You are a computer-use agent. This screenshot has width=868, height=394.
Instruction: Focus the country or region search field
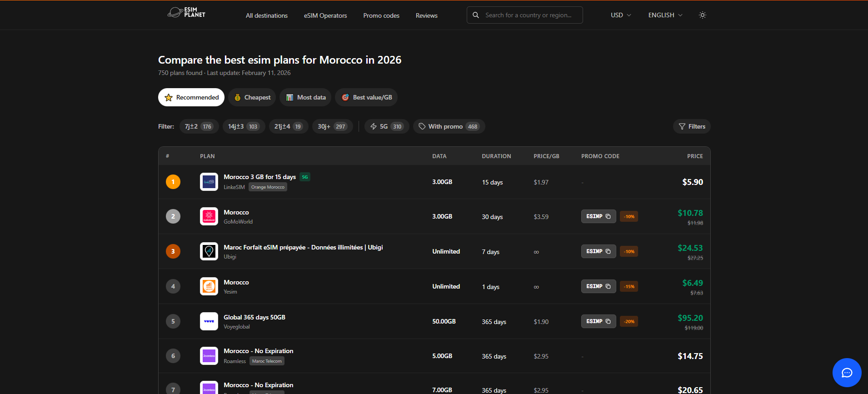525,15
